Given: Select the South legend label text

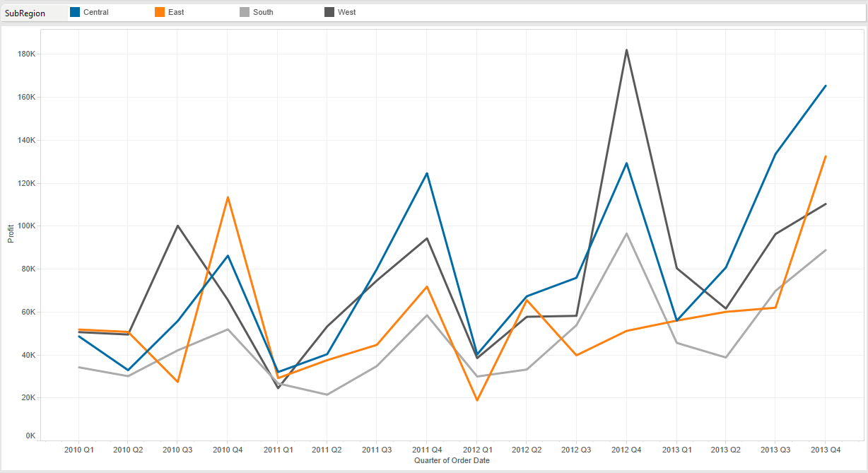Looking at the screenshot, I should (x=262, y=11).
